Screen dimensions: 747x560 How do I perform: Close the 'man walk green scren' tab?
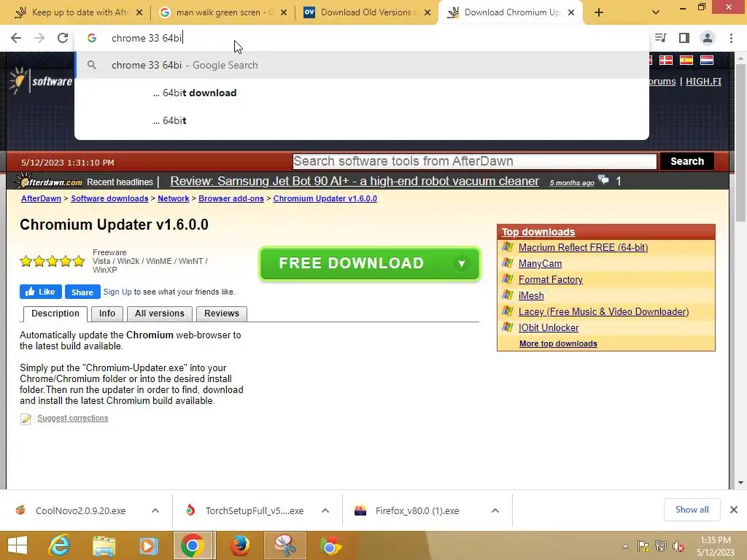click(284, 12)
